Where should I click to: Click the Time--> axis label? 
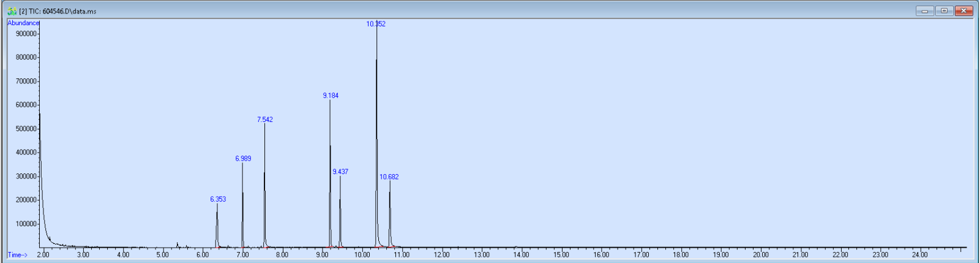(x=17, y=255)
